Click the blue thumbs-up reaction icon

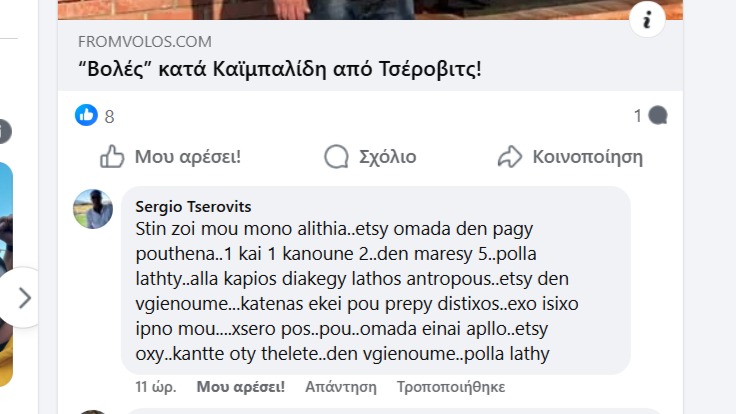[87, 116]
